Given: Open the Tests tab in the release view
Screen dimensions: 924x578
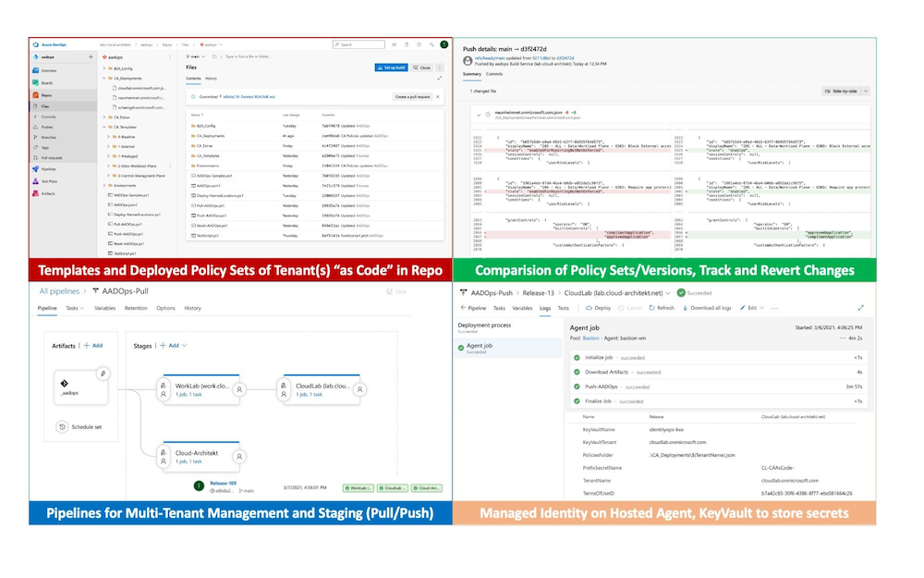Looking at the screenshot, I should (x=564, y=308).
